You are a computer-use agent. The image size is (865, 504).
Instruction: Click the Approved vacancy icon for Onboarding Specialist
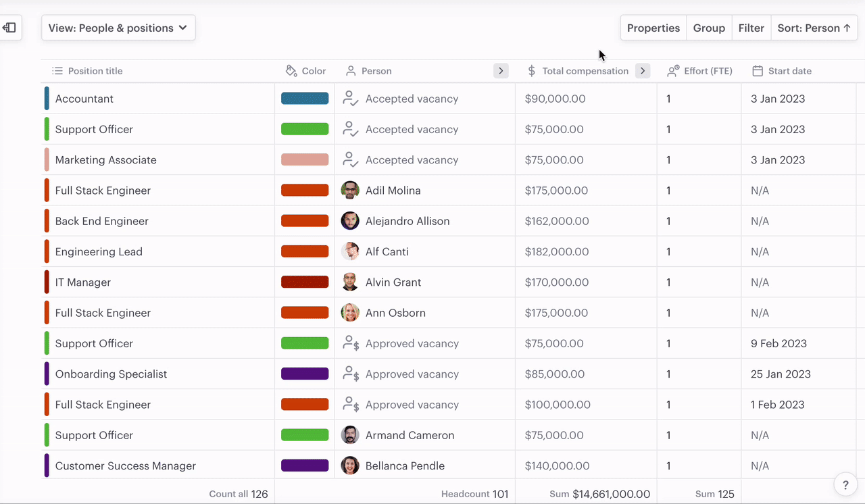click(350, 374)
